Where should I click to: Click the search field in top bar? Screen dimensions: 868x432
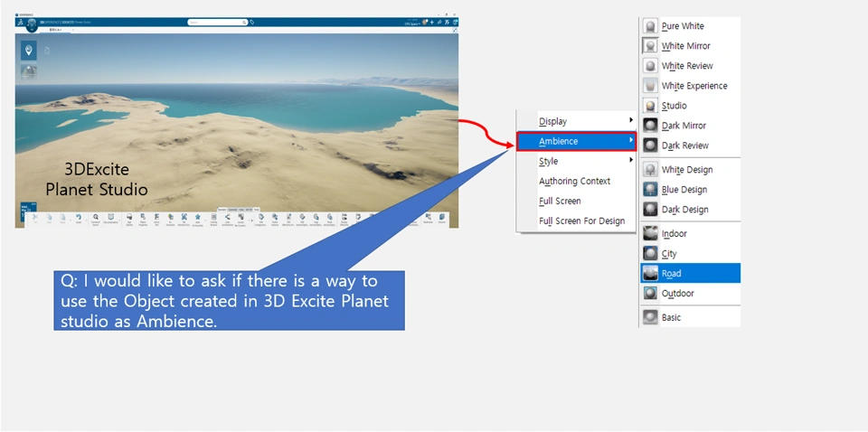(x=217, y=22)
